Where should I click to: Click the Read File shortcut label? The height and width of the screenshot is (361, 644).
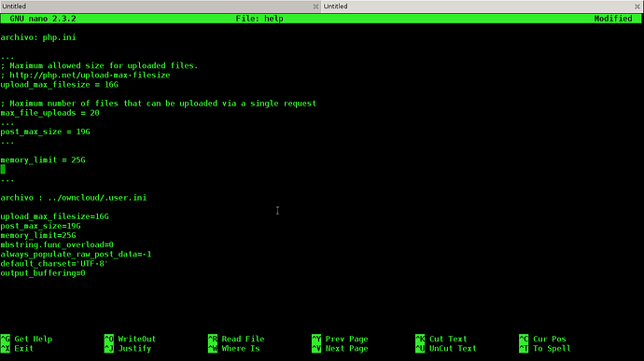(243, 340)
